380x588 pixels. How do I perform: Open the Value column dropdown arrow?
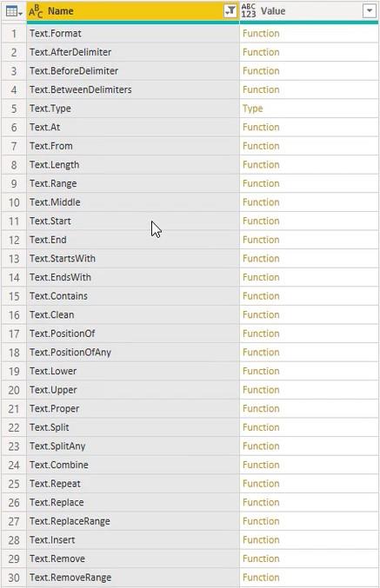[370, 11]
